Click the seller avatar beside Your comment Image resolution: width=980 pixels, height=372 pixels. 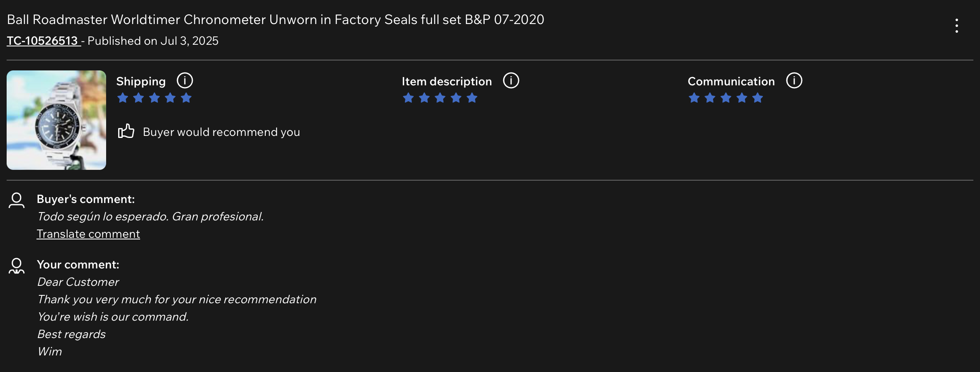(17, 266)
